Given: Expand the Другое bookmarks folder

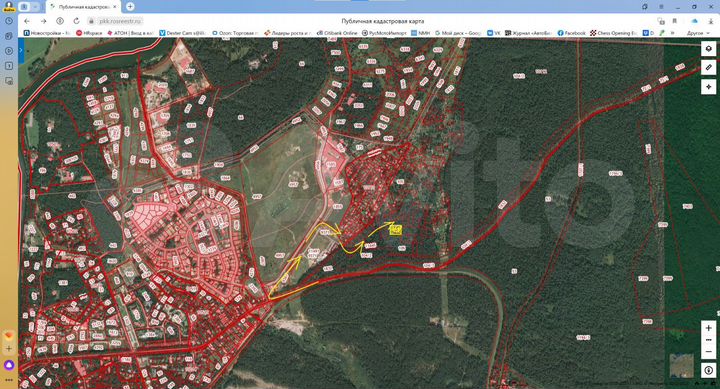Looking at the screenshot, I should pyautogui.click(x=698, y=33).
